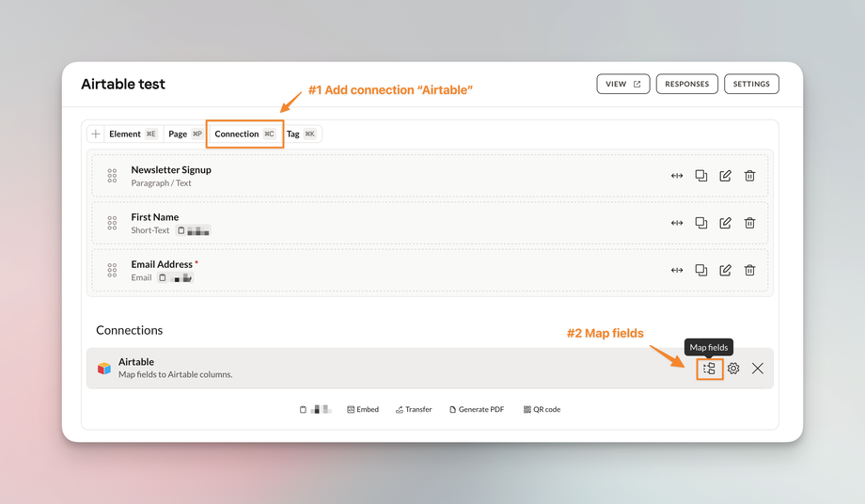Click the VIEW button
Image resolution: width=865 pixels, height=504 pixels.
click(622, 84)
